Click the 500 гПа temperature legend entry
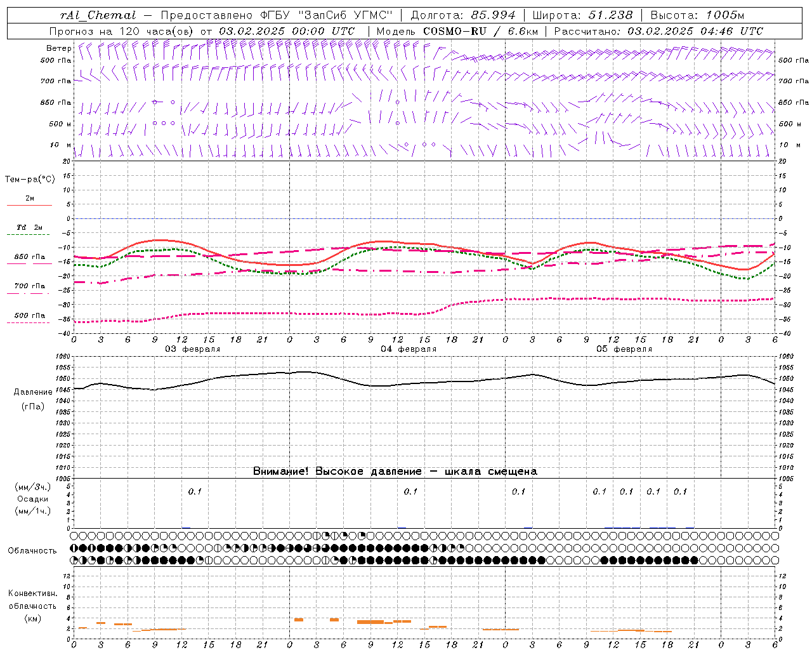The width and height of the screenshot is (812, 650). [29, 315]
